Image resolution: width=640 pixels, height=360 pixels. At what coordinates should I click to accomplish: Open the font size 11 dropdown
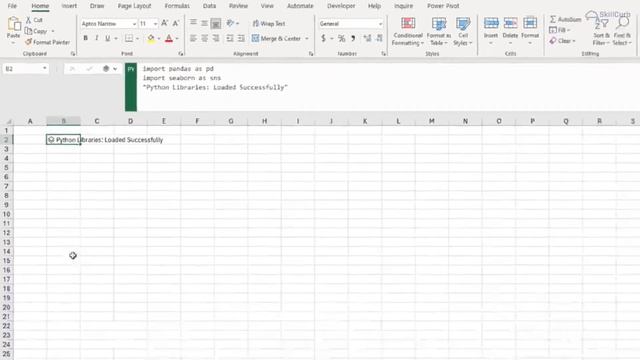[155, 24]
